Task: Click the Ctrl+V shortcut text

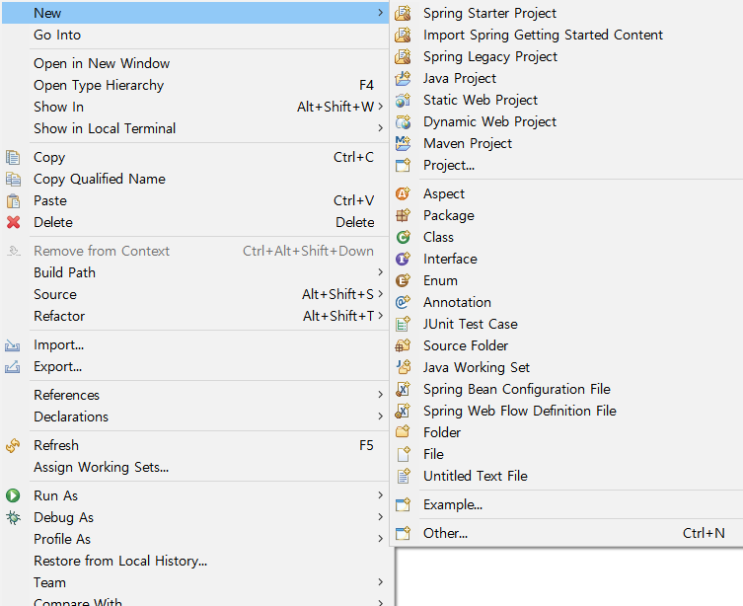Action: [x=353, y=201]
